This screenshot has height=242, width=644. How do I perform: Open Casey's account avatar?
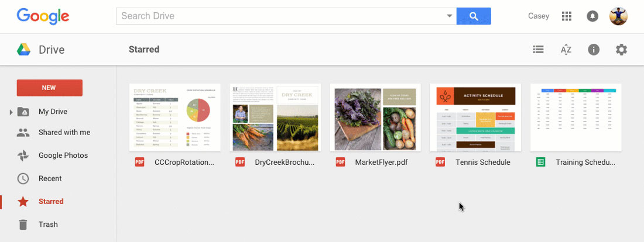[619, 16]
